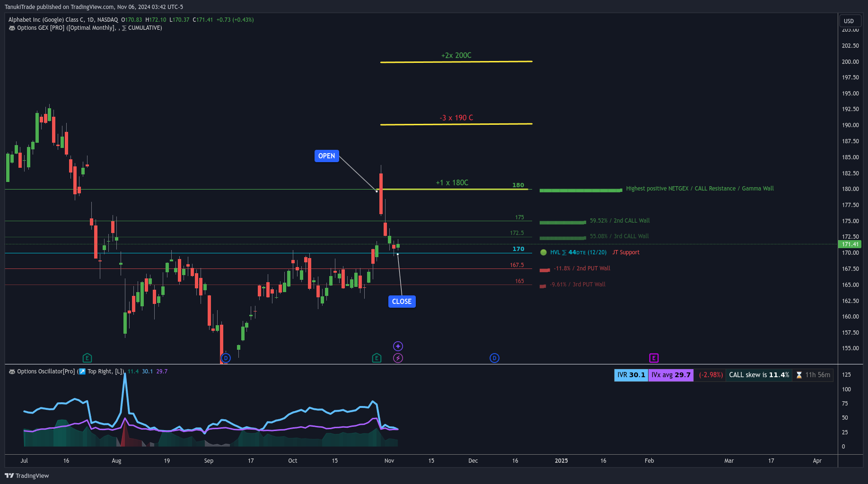The height and width of the screenshot is (484, 868).
Task: Click the blue 170 level label
Action: pyautogui.click(x=518, y=249)
